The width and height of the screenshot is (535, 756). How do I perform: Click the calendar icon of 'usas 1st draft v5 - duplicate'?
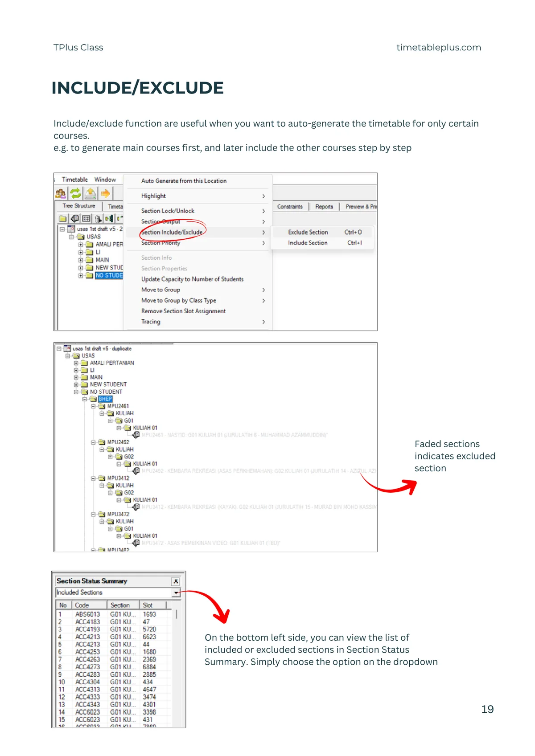pyautogui.click(x=67, y=348)
